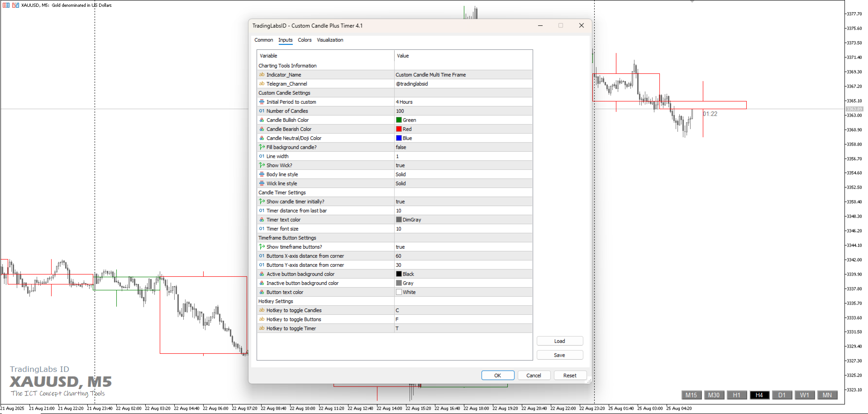The width and height of the screenshot is (868, 414).
Task: Click the Cancel button
Action: point(534,375)
